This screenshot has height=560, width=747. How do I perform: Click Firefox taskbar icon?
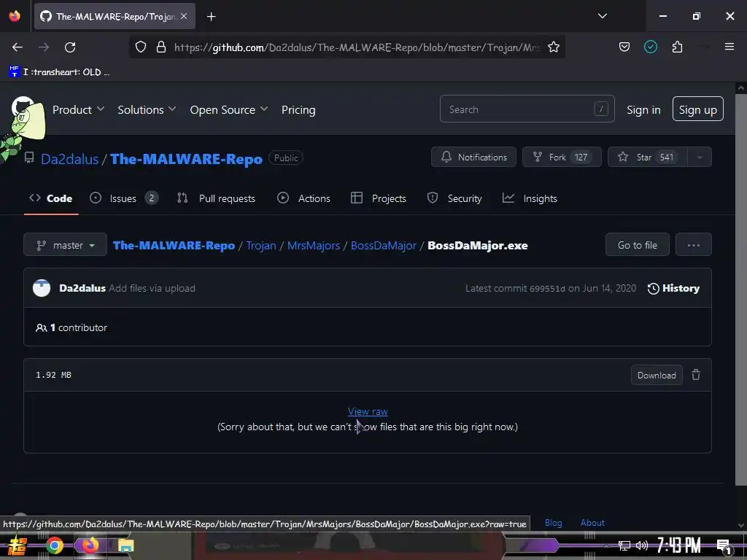[90, 545]
